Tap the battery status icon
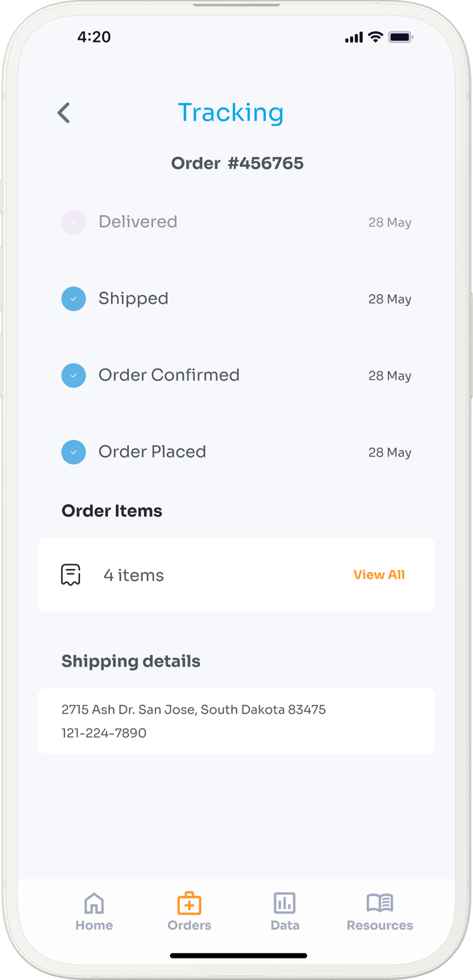 point(401,37)
